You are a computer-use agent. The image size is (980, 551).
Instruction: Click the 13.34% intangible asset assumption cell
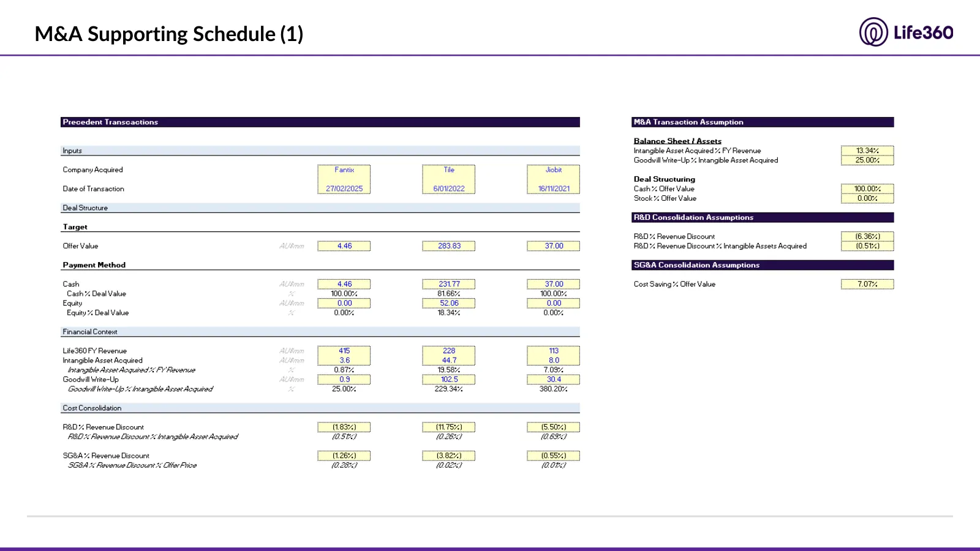coord(867,151)
